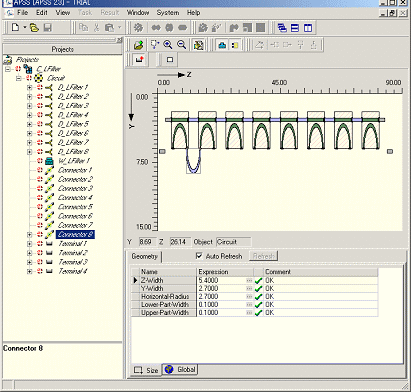Switch to the Size tab
The height and width of the screenshot is (392, 411).
146,370
